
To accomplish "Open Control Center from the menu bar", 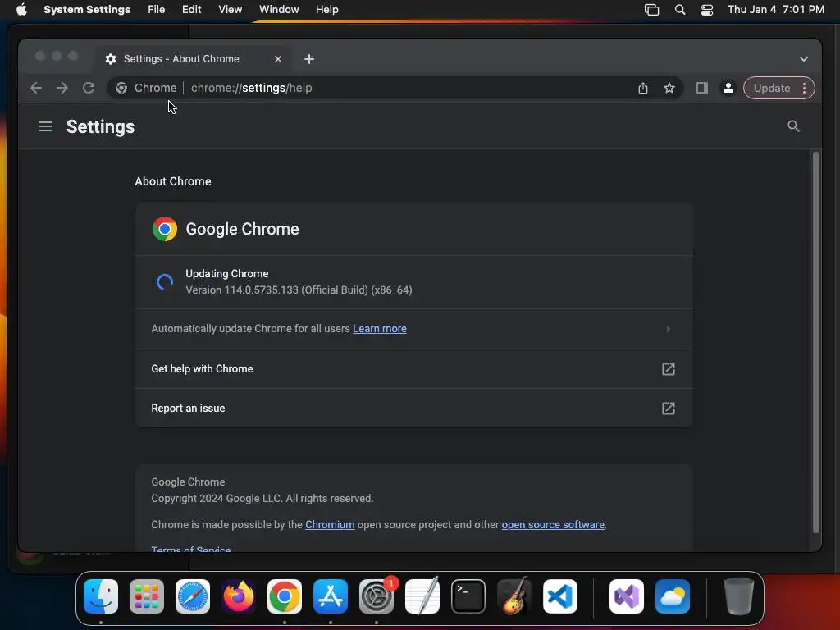I will (x=706, y=10).
